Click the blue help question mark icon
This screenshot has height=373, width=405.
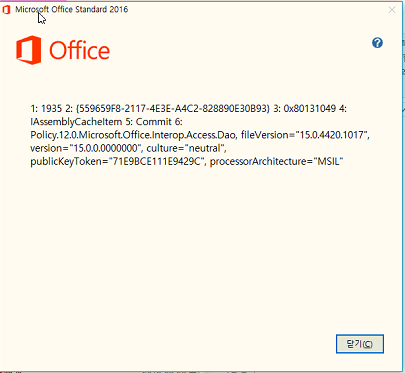tap(377, 43)
